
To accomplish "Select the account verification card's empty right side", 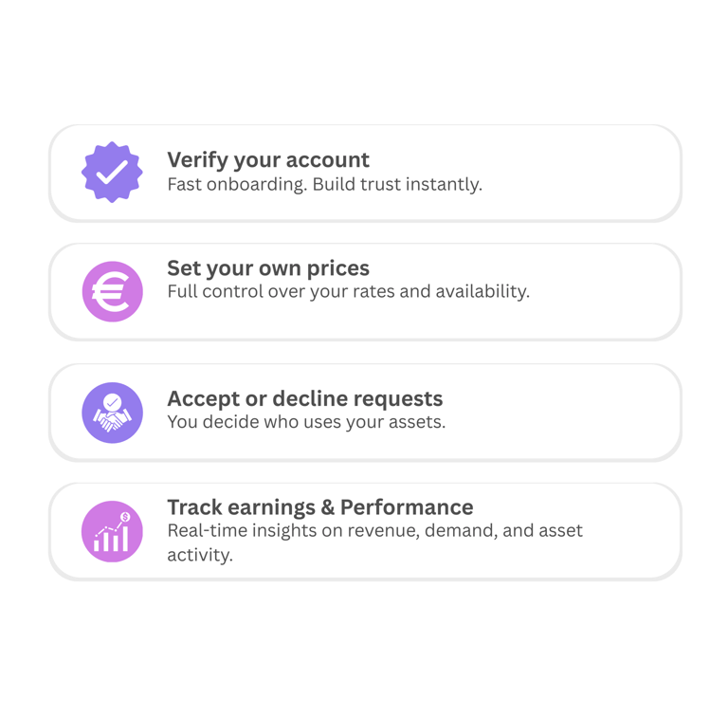I will pyautogui.click(x=588, y=173).
